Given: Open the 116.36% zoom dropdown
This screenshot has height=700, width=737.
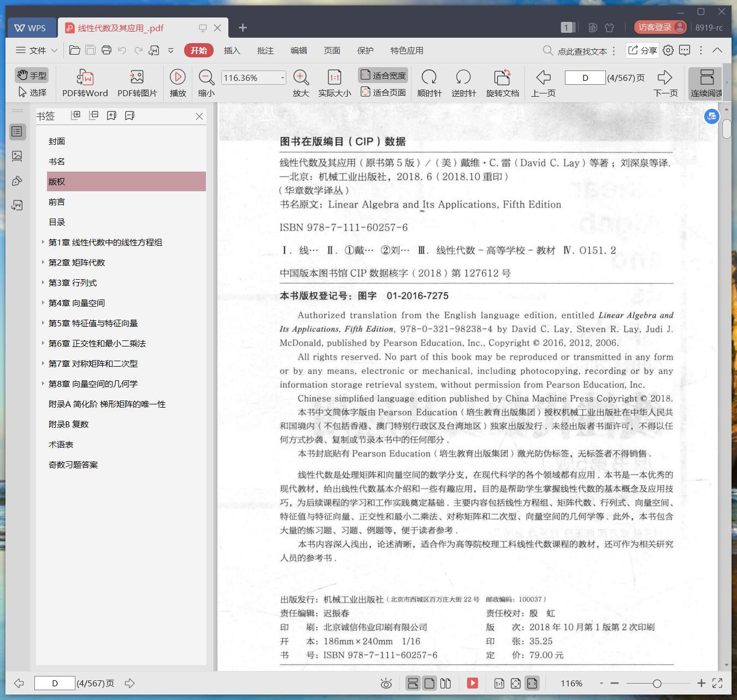Looking at the screenshot, I should tap(282, 78).
